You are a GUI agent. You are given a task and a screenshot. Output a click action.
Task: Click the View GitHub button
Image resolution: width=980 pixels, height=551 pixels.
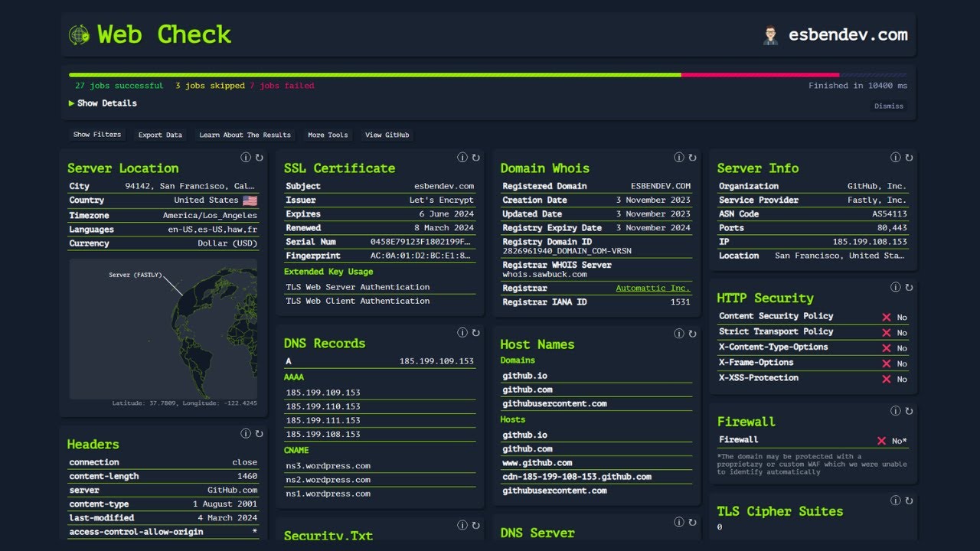click(387, 134)
